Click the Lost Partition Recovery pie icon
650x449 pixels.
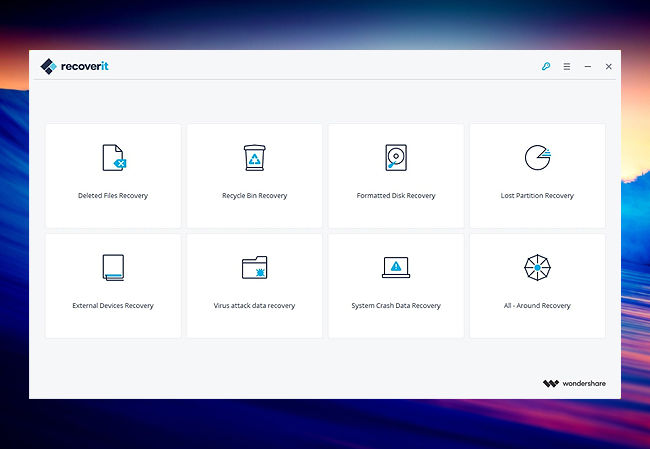(537, 157)
